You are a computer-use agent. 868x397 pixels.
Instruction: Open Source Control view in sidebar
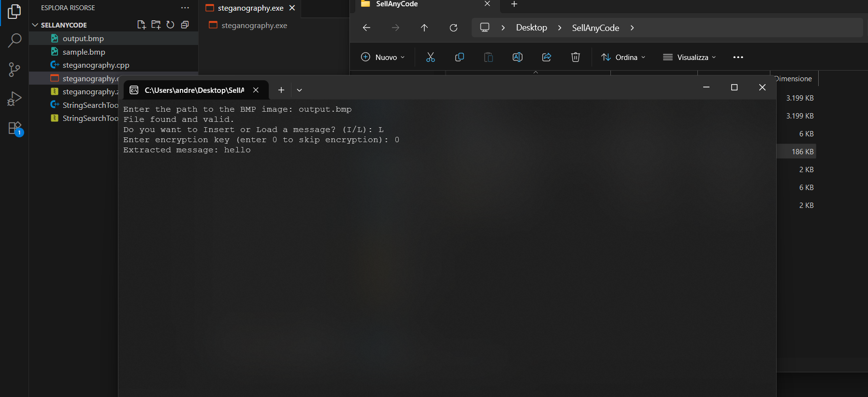(14, 70)
